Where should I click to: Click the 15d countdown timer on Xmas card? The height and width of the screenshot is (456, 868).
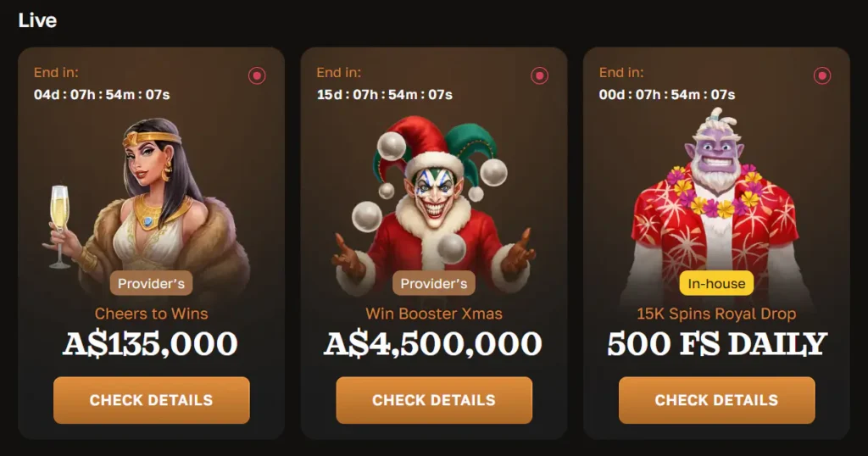tap(385, 95)
